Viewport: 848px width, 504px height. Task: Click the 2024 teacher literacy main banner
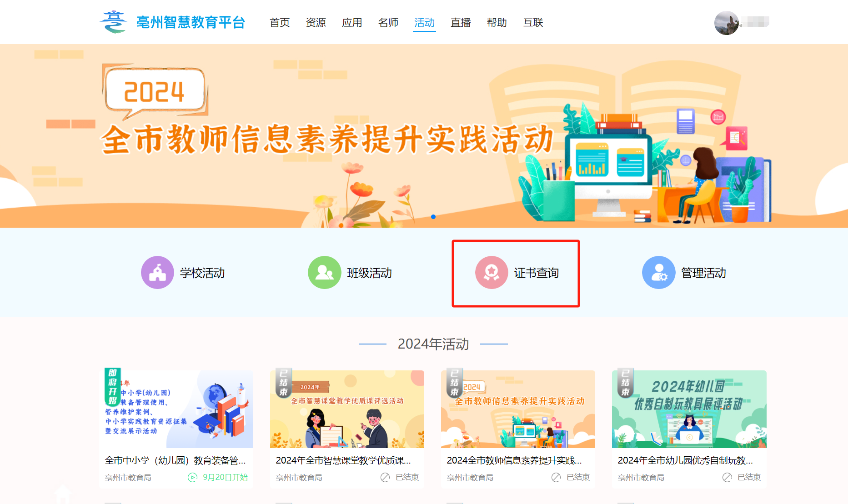(424, 136)
